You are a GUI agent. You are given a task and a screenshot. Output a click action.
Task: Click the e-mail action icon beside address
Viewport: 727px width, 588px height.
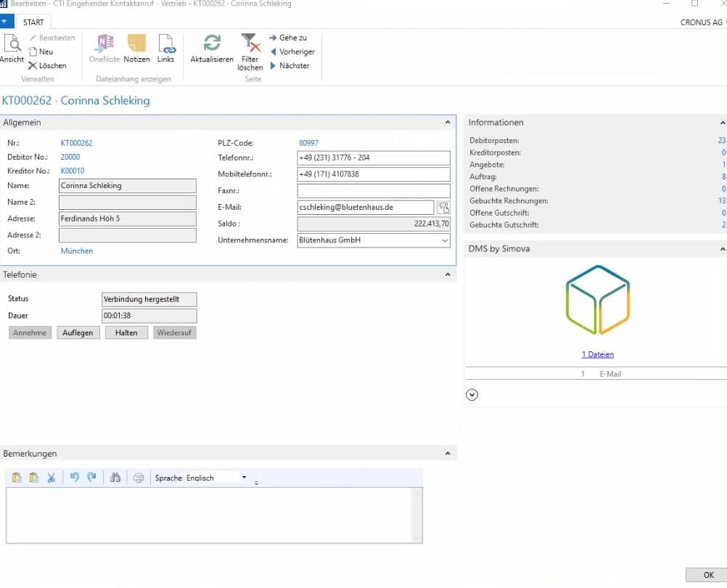coord(443,208)
